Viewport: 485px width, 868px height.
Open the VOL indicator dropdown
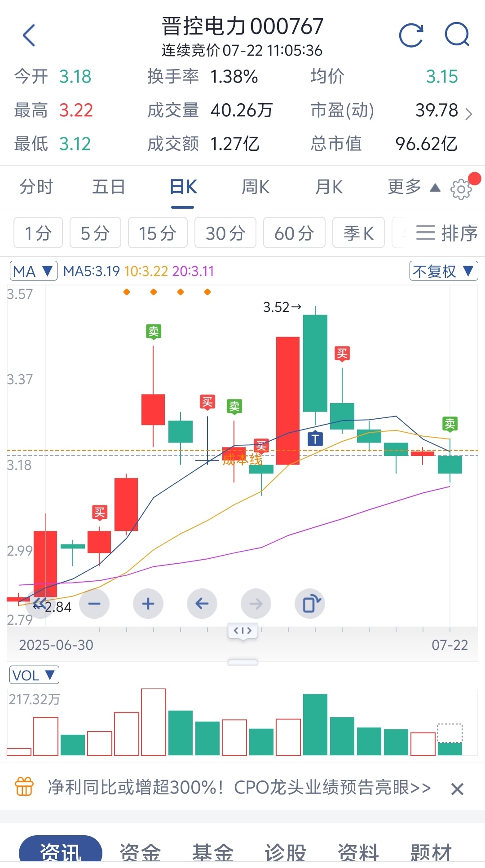(34, 675)
